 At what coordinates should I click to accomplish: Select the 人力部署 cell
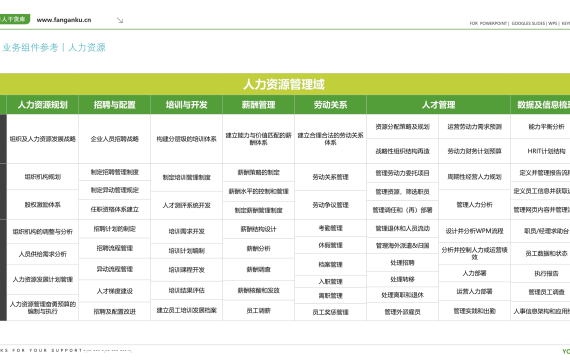[x=474, y=273]
